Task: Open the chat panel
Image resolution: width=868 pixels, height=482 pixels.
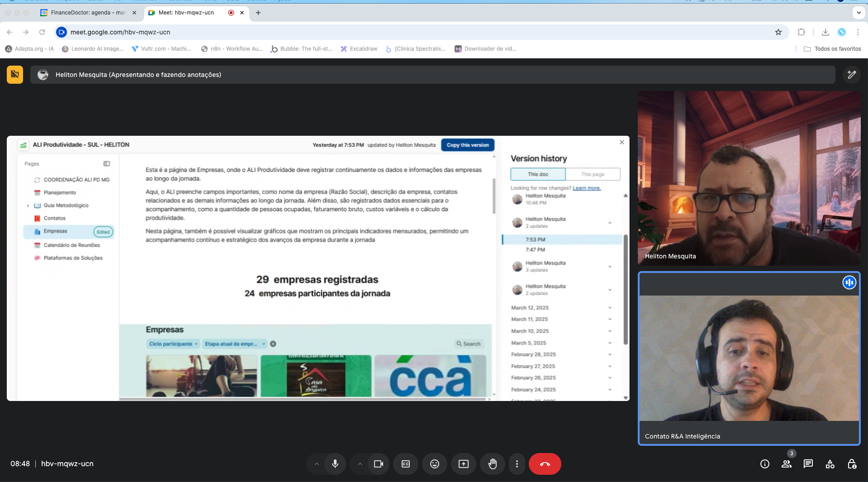Action: point(808,464)
